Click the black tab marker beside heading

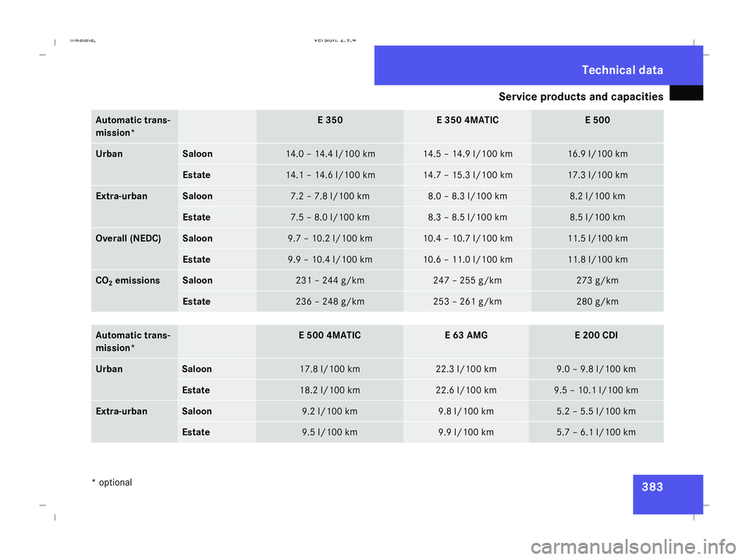click(686, 93)
